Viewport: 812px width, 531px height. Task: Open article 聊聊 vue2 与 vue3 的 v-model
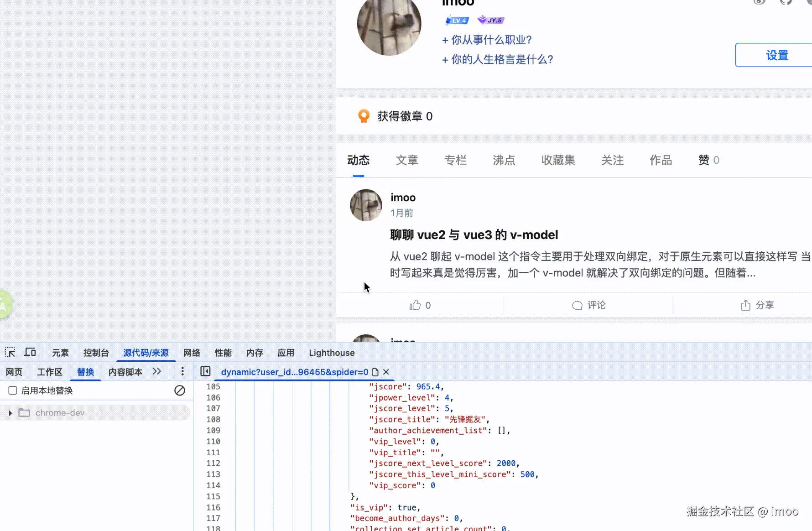[474, 234]
